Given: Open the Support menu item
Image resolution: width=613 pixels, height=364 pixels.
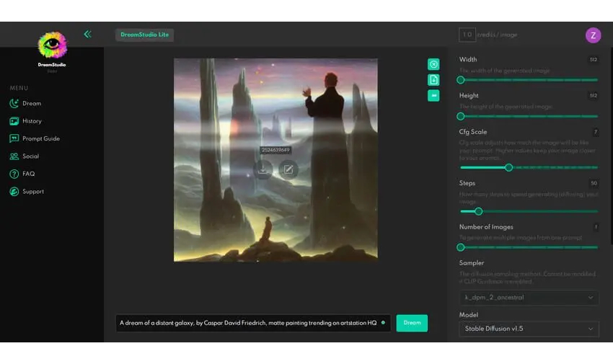Looking at the screenshot, I should (32, 192).
